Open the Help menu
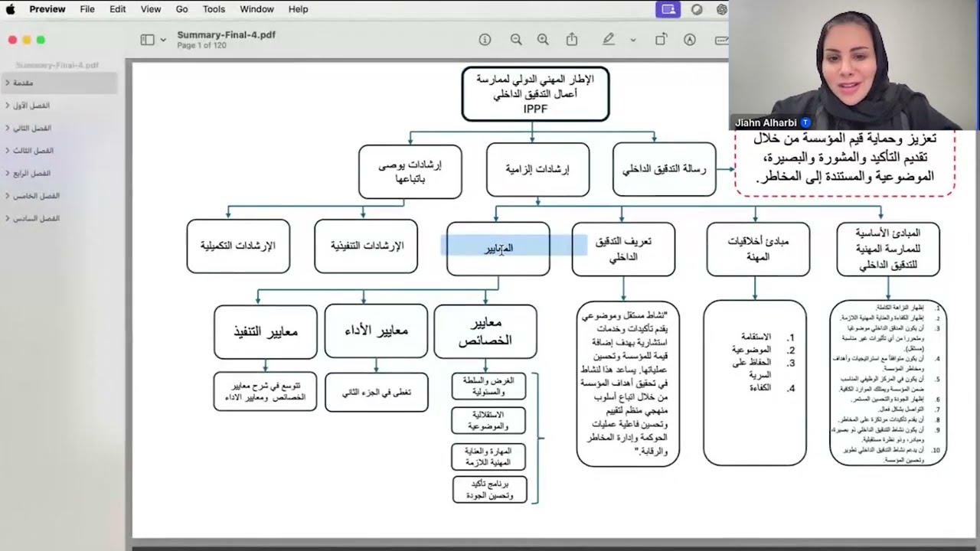The image size is (980, 551). (298, 9)
